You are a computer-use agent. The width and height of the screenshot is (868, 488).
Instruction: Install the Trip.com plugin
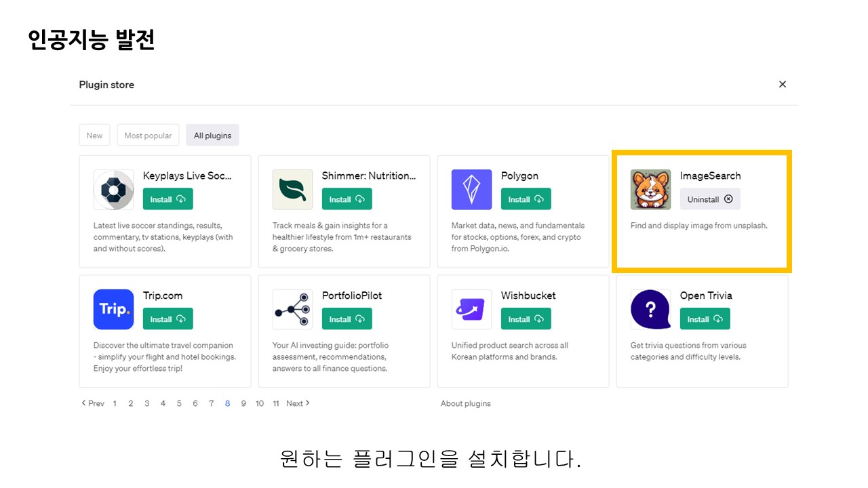coord(168,319)
